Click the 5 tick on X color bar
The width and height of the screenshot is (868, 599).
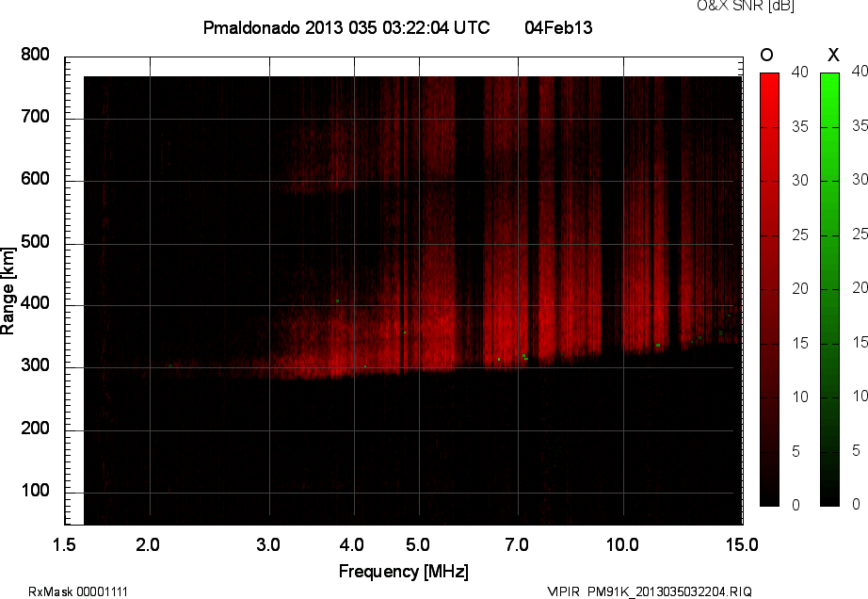[857, 450]
